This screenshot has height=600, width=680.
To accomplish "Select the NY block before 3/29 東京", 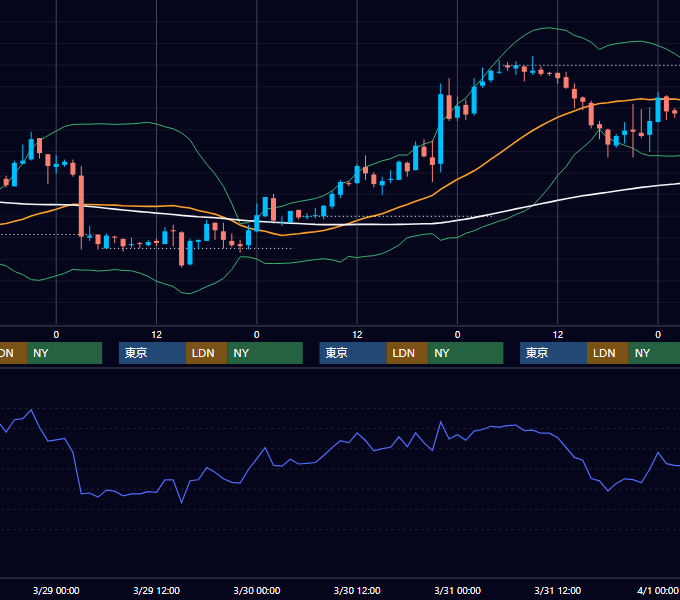I will 64,353.
